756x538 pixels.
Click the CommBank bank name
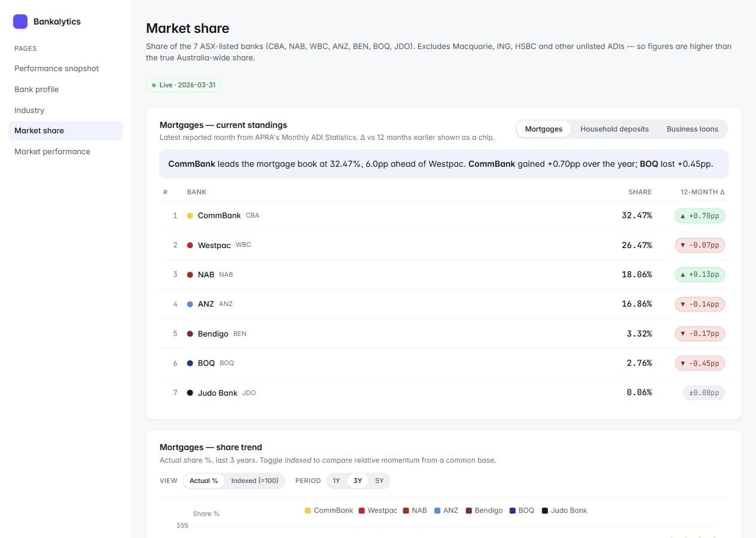(219, 215)
